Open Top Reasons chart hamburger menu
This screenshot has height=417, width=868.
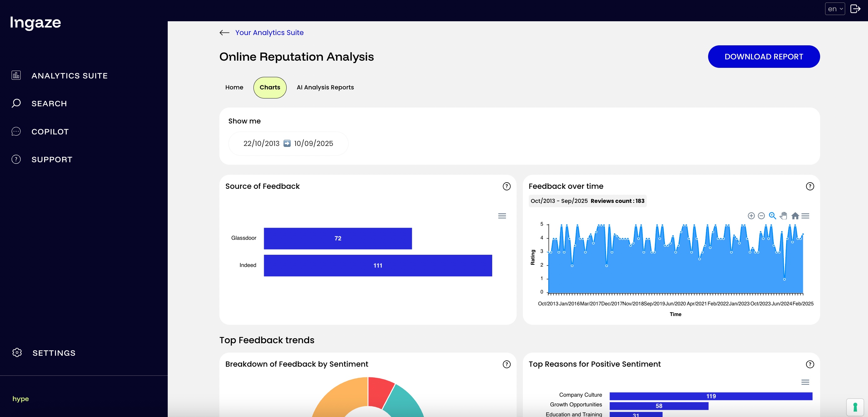point(805,382)
